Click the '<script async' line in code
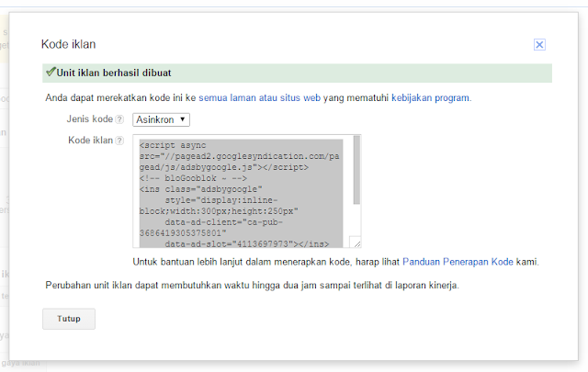 coord(173,145)
